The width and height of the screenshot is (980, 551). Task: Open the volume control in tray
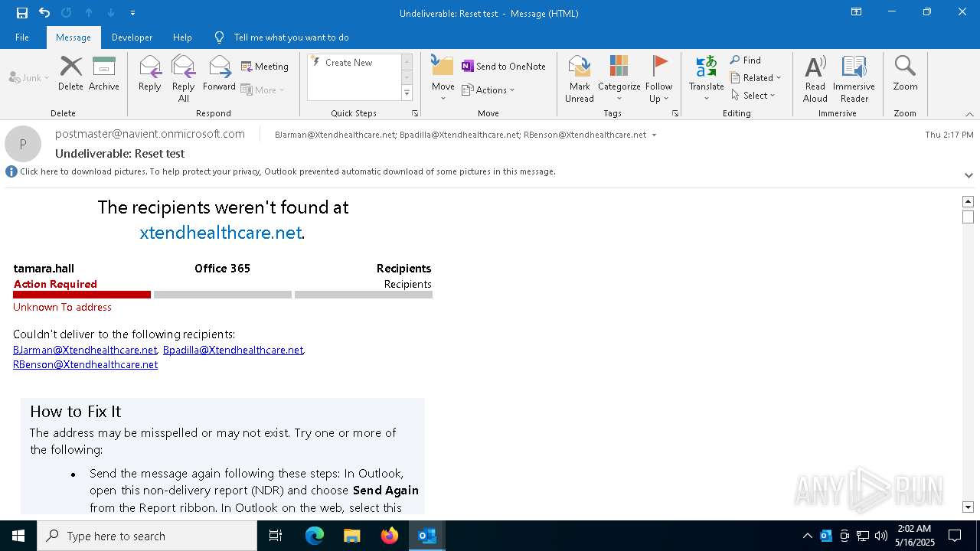pyautogui.click(x=881, y=536)
